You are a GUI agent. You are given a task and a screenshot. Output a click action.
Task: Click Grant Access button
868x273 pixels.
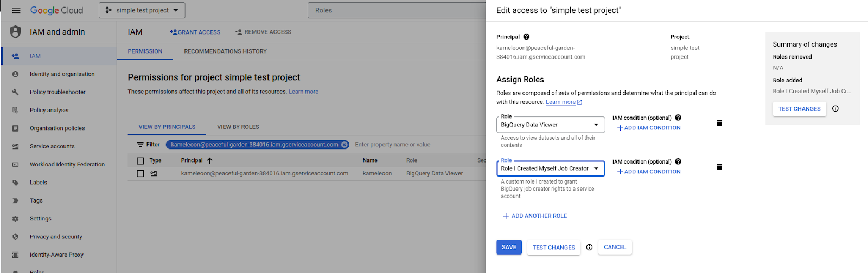coord(195,32)
